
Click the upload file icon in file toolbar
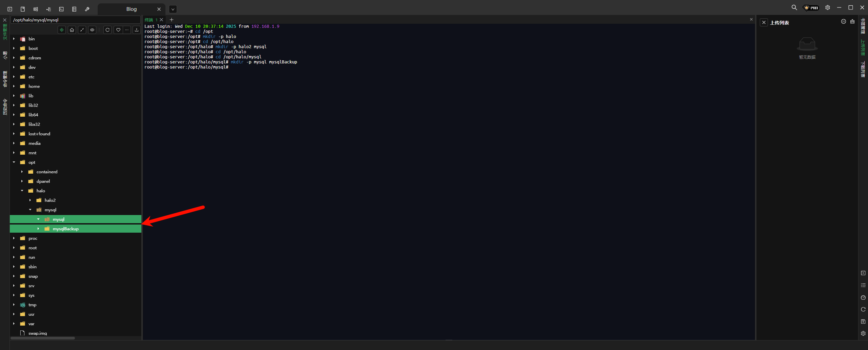pyautogui.click(x=137, y=30)
